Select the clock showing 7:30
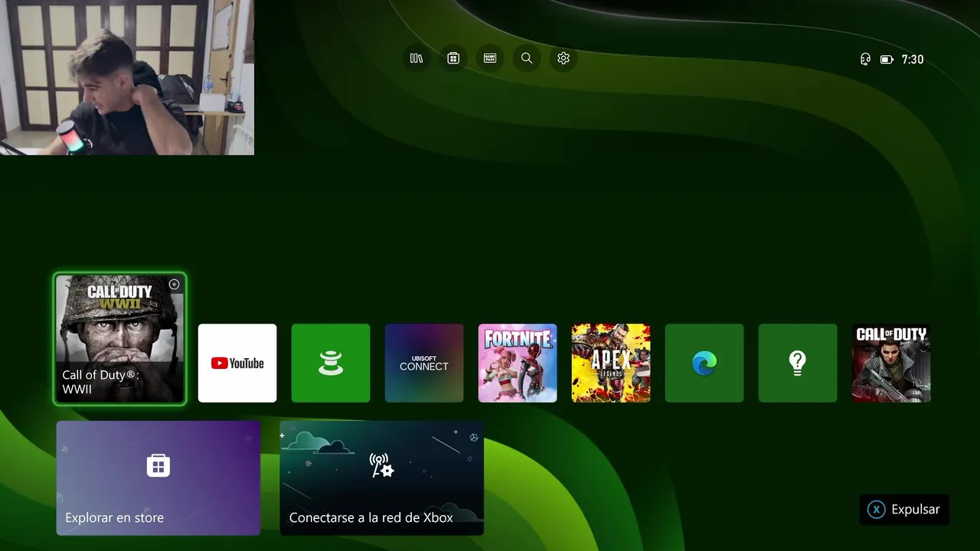This screenshot has width=980, height=551. click(913, 59)
